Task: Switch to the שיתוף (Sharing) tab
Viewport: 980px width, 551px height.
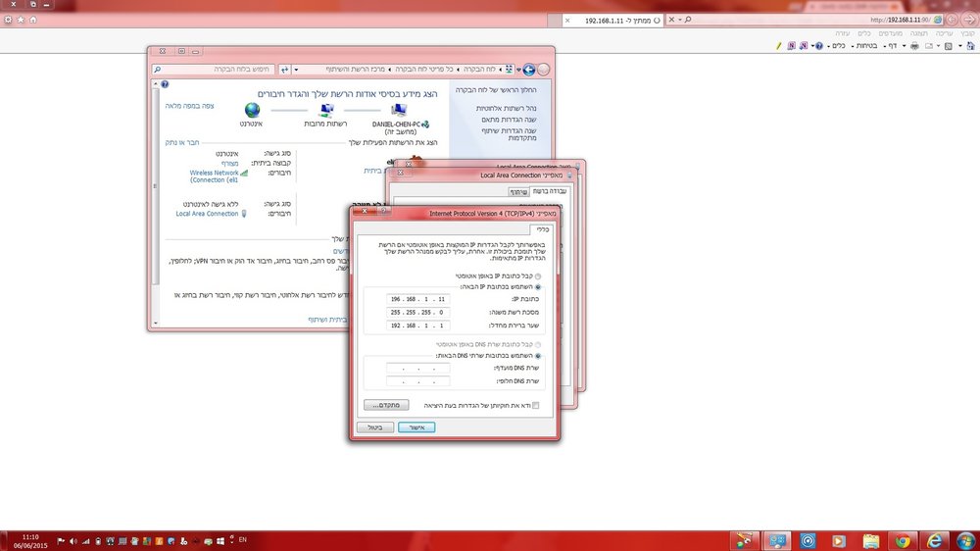Action: click(x=518, y=191)
